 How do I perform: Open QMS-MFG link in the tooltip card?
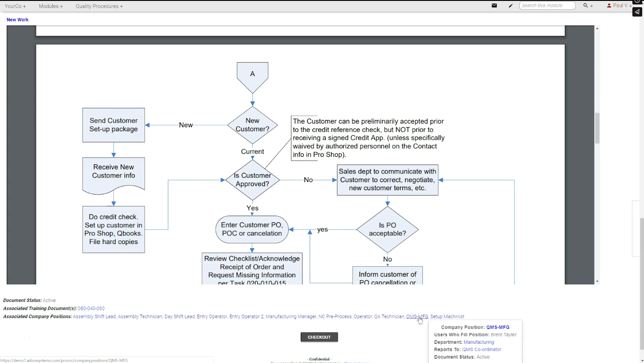[498, 327]
